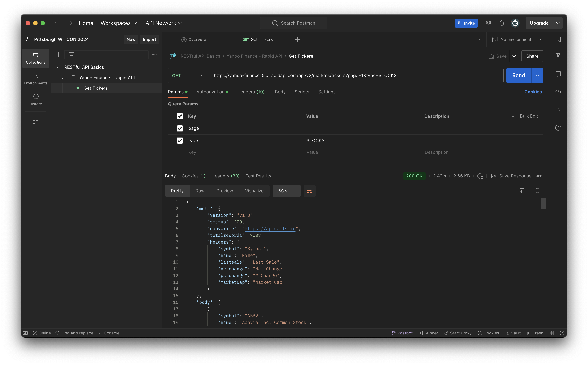Viewport: 588px width, 365px height.
Task: Open the Send options dropdown arrow
Action: pyautogui.click(x=537, y=76)
